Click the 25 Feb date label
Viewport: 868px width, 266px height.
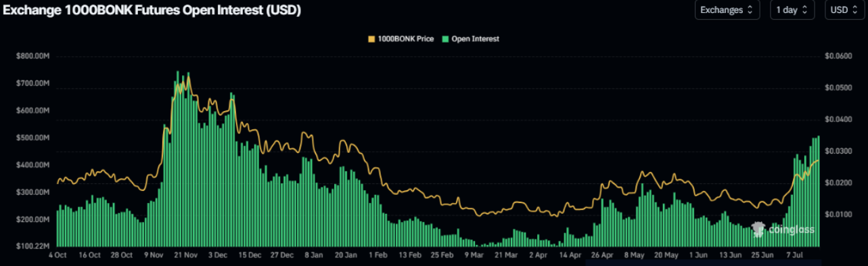coord(442,256)
